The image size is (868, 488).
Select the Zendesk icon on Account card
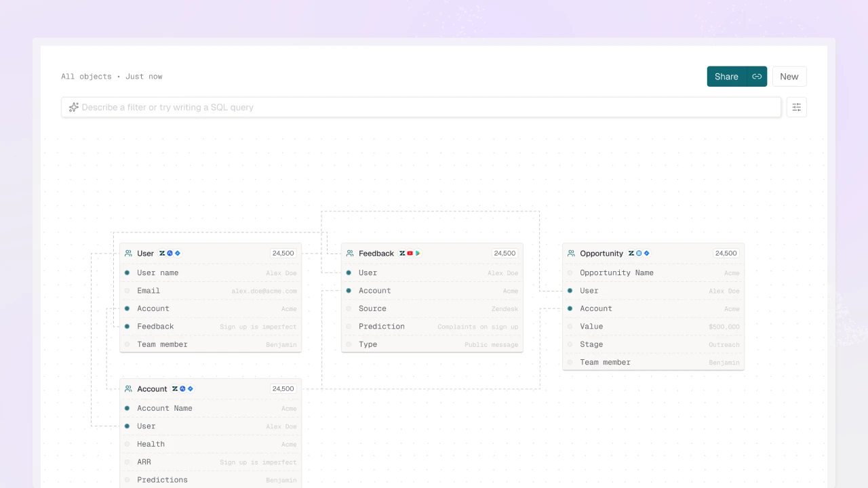point(175,389)
